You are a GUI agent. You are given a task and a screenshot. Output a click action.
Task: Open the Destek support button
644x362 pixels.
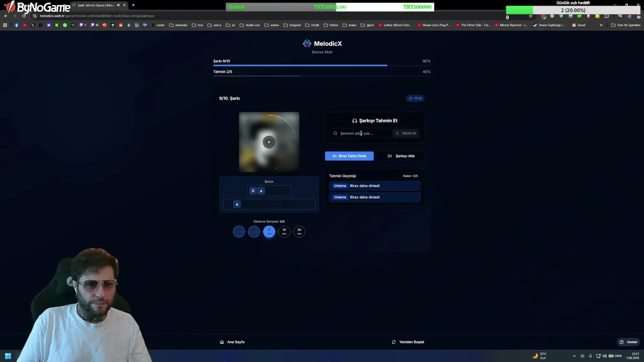[x=629, y=342]
